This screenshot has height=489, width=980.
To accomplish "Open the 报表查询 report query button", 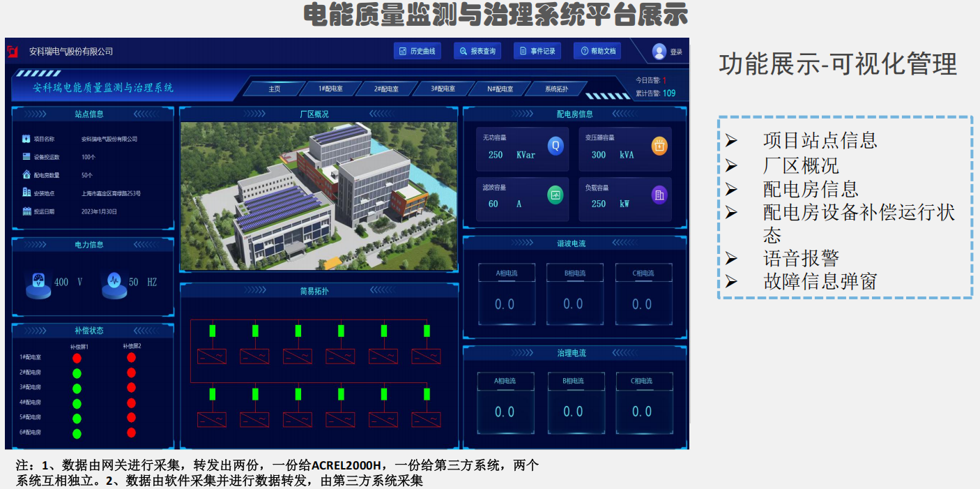I will click(x=477, y=52).
